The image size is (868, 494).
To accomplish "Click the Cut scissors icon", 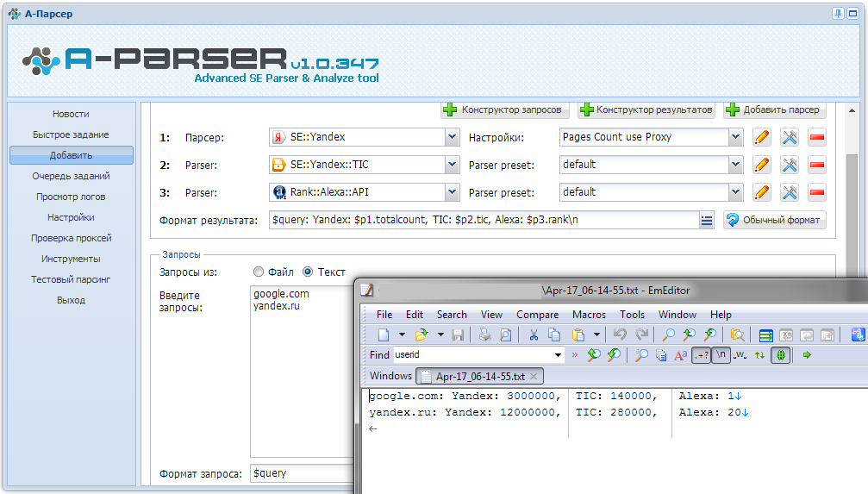I will 534,335.
